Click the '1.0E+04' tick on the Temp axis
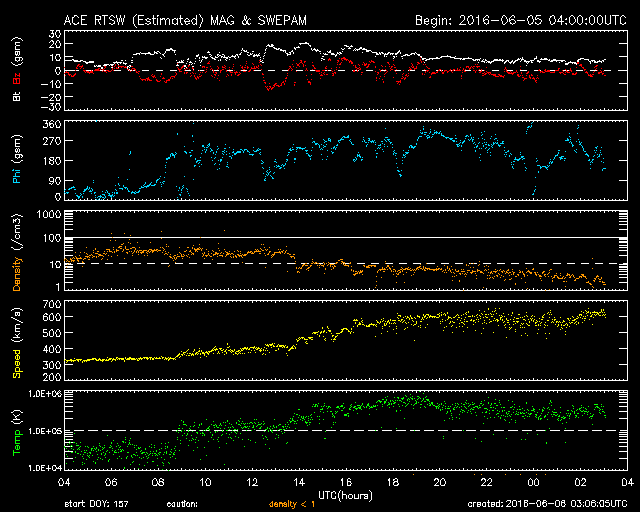640x512 pixels. (x=45, y=468)
